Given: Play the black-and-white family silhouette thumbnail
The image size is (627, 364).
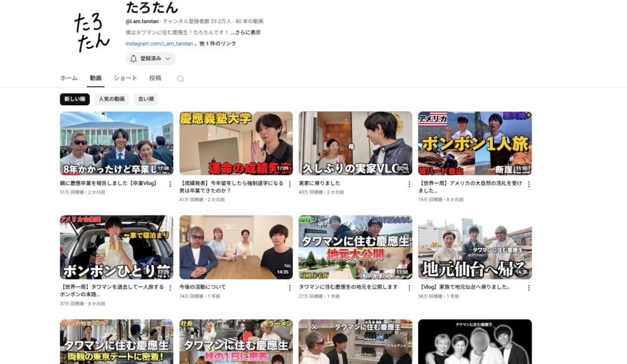Looking at the screenshot, I should point(475,341).
